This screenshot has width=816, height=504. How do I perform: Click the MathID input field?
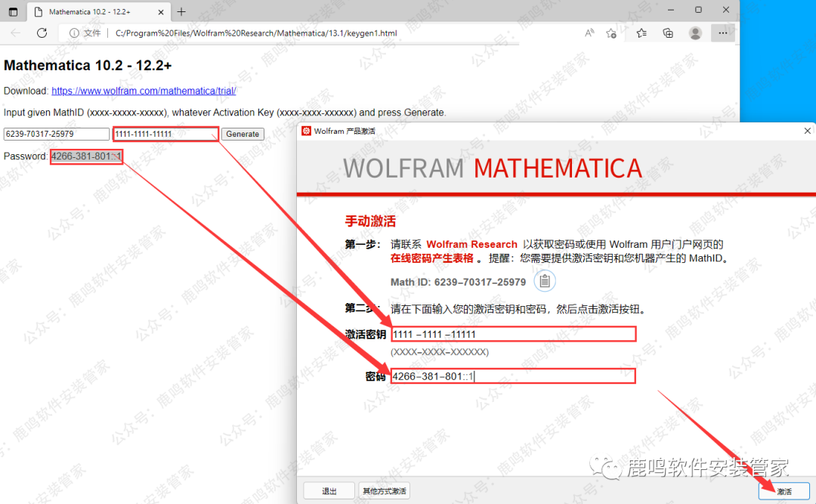coord(57,135)
